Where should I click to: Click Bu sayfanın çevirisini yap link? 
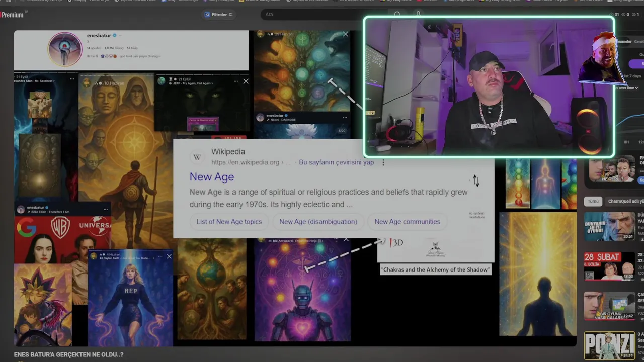(337, 162)
